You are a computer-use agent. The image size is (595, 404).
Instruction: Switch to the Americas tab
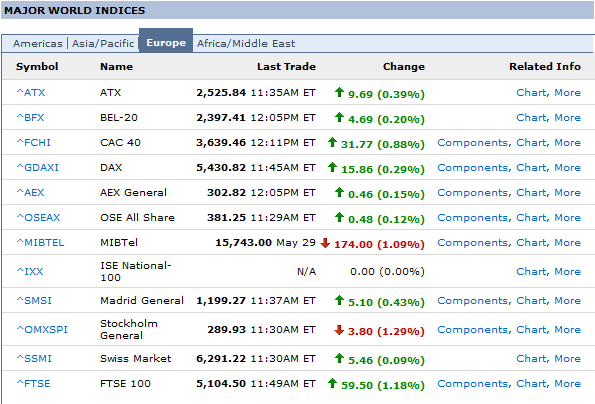38,43
